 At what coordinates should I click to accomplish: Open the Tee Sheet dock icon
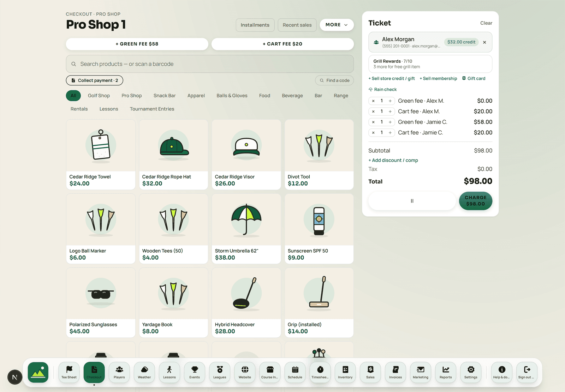pos(69,372)
